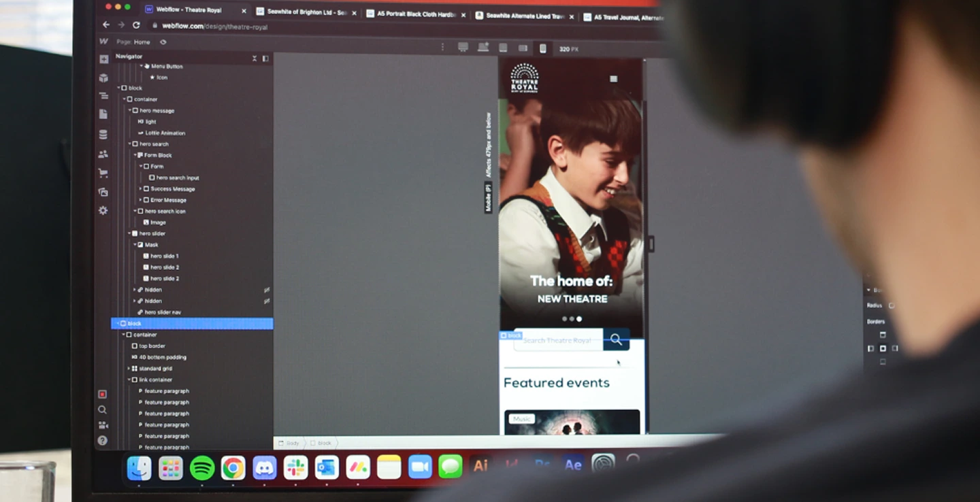Open the Add Elements panel
This screenshot has width=980, height=502.
click(103, 59)
